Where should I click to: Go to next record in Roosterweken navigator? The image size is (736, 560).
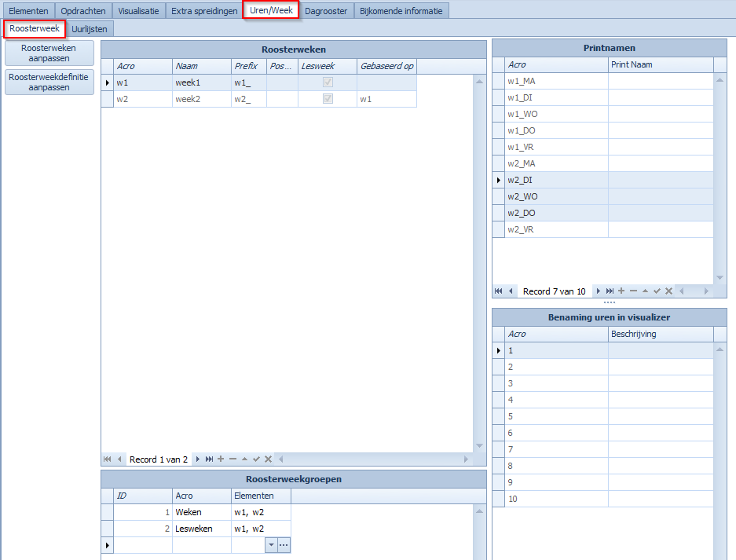coord(198,459)
